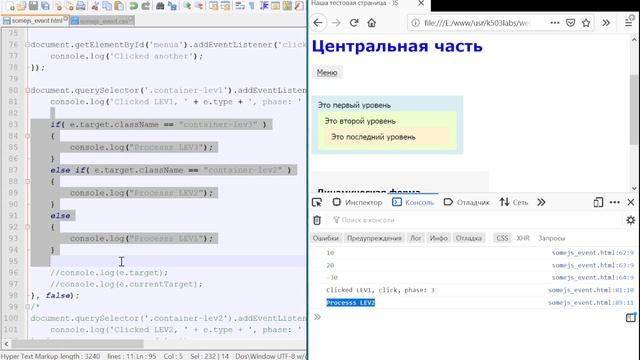Click Show All Characters pilcrow icon
640x360 pixels.
tap(252, 6)
